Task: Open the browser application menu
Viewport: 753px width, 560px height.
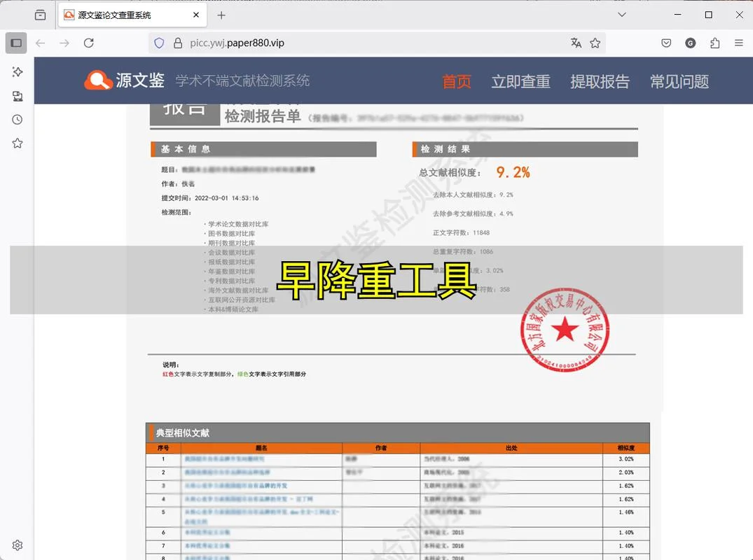Action: tap(739, 43)
